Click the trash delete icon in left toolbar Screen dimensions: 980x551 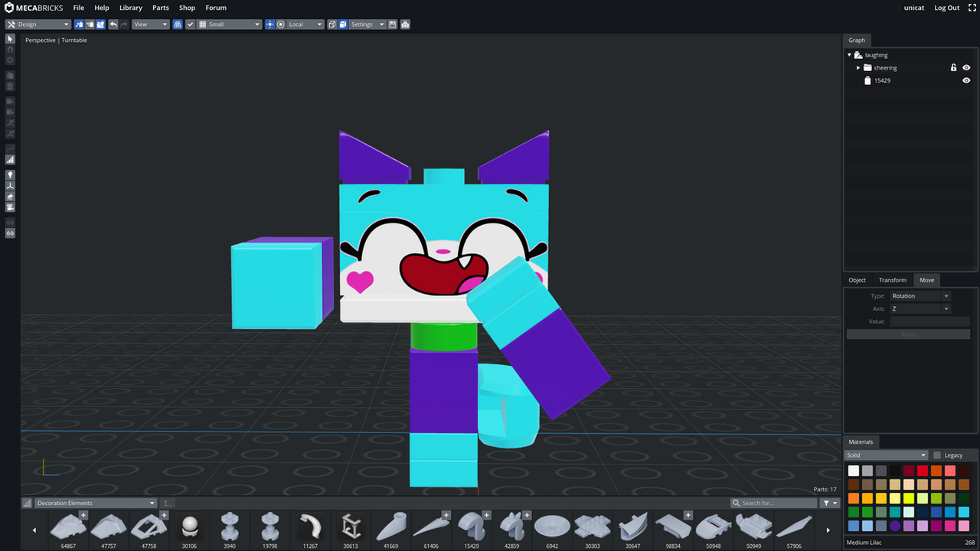pos(11,86)
